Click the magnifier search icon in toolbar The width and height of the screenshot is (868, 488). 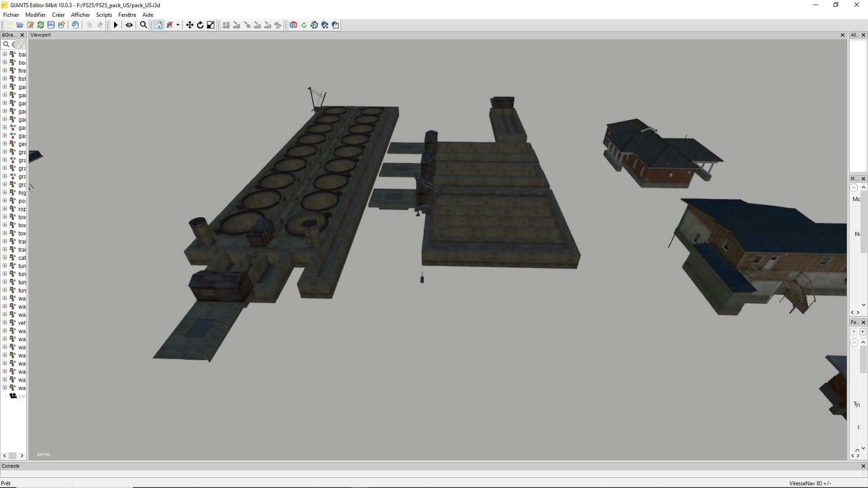pyautogui.click(x=143, y=25)
